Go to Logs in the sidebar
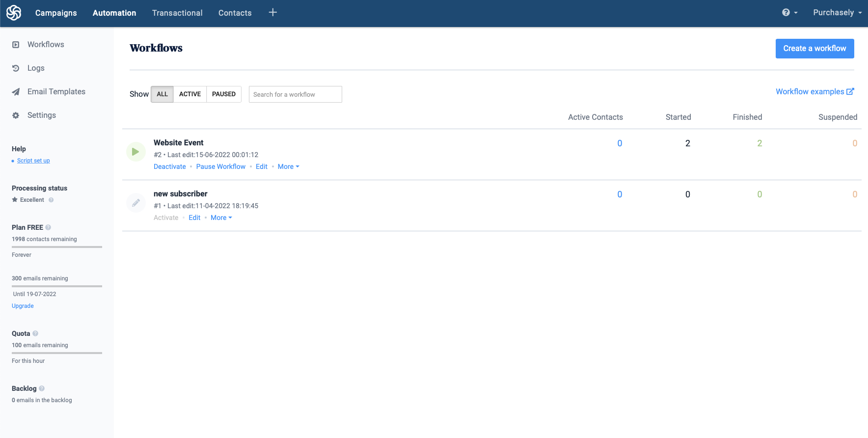This screenshot has height=438, width=868. [36, 68]
